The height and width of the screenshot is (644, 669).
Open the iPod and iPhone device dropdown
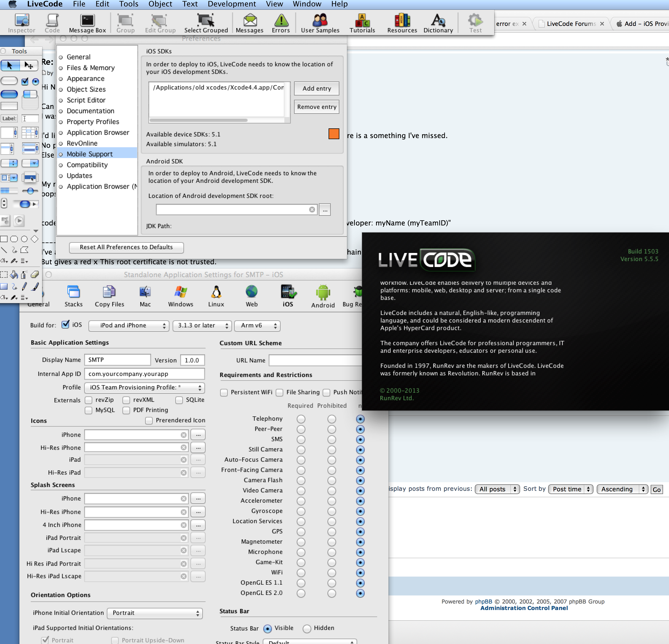pos(129,326)
